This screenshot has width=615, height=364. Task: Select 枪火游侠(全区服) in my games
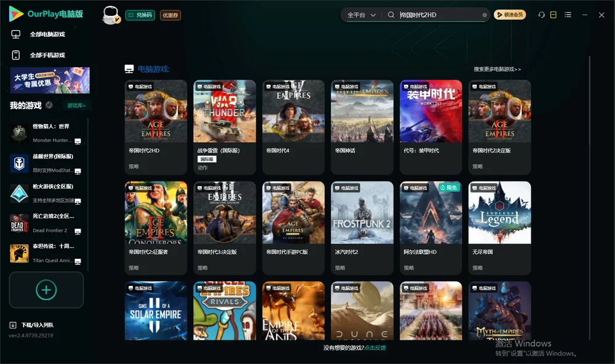(46, 193)
